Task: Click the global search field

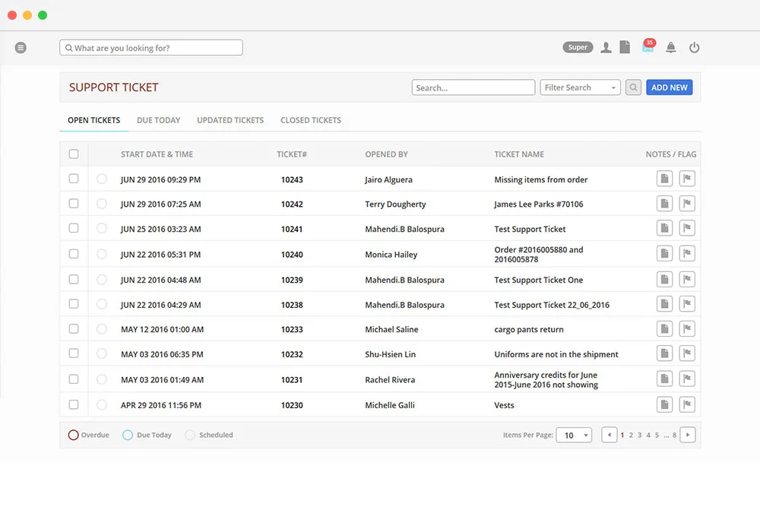Action: (150, 47)
